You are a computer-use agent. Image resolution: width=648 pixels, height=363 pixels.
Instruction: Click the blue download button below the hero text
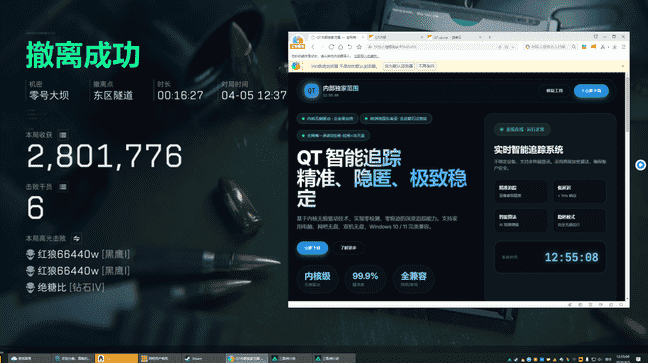pyautogui.click(x=312, y=248)
